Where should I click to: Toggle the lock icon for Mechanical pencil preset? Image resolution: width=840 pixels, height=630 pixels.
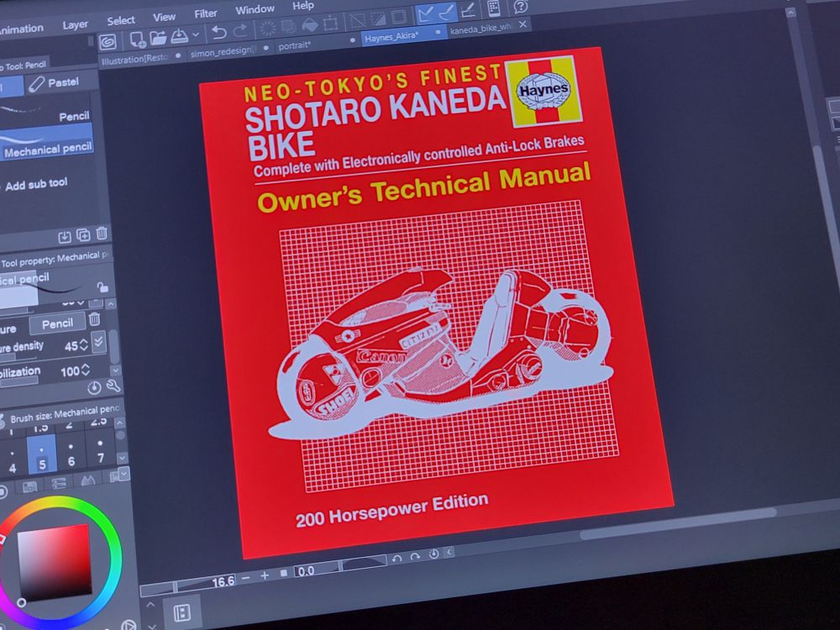(x=103, y=287)
